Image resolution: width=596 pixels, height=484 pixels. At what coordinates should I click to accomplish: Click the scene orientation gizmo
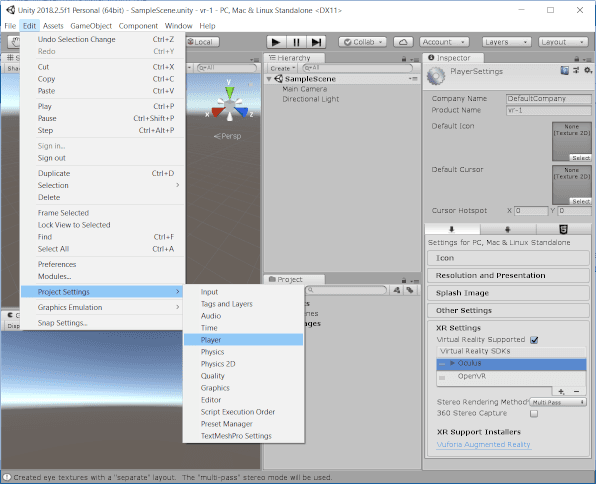click(x=230, y=105)
